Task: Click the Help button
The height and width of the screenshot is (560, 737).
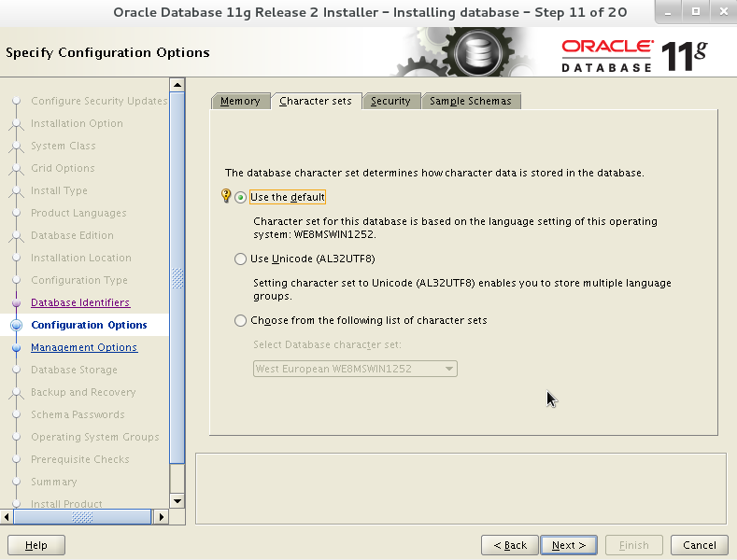Action: tap(36, 545)
